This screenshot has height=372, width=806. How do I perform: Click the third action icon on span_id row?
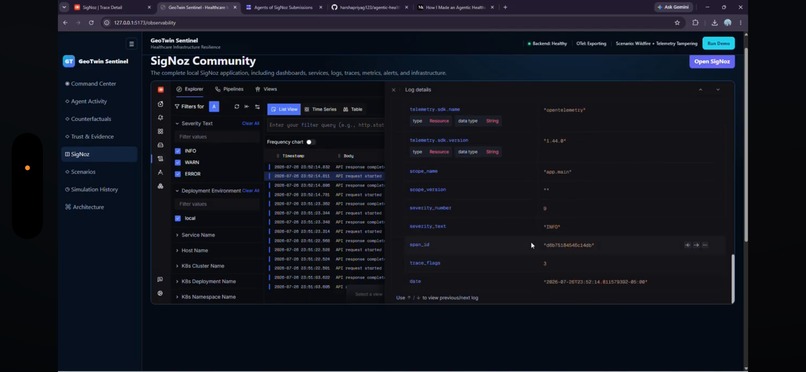tap(705, 245)
